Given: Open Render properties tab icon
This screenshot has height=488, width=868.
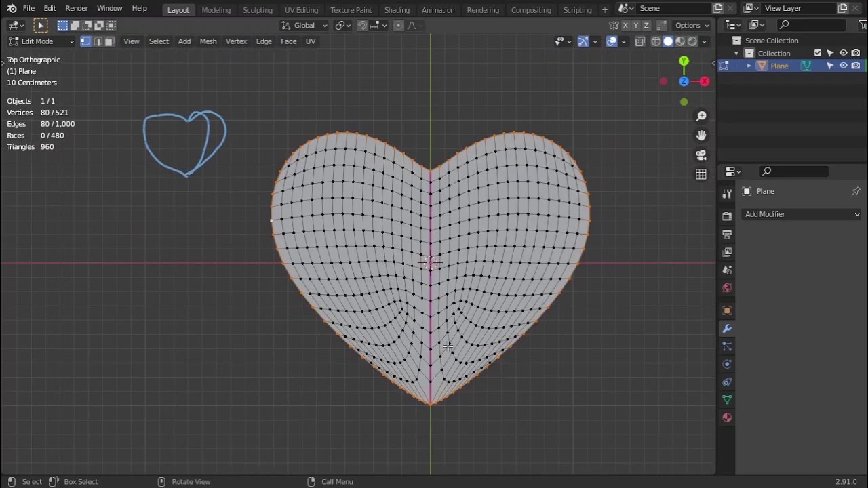Looking at the screenshot, I should pos(727,216).
